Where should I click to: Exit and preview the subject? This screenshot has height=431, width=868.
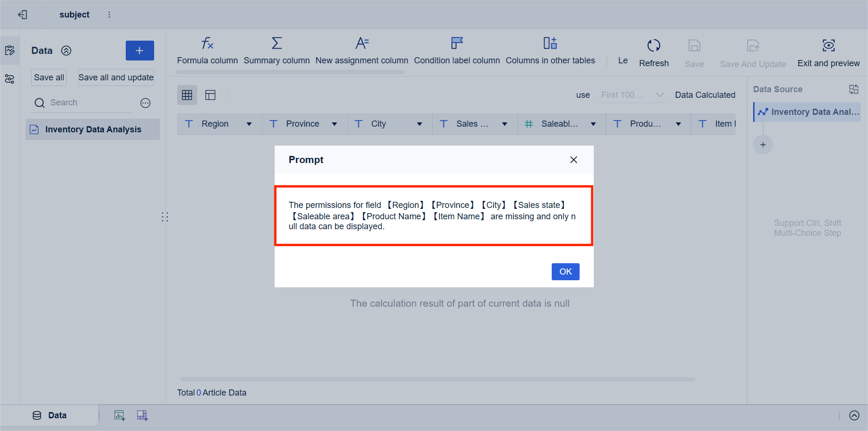click(x=828, y=52)
